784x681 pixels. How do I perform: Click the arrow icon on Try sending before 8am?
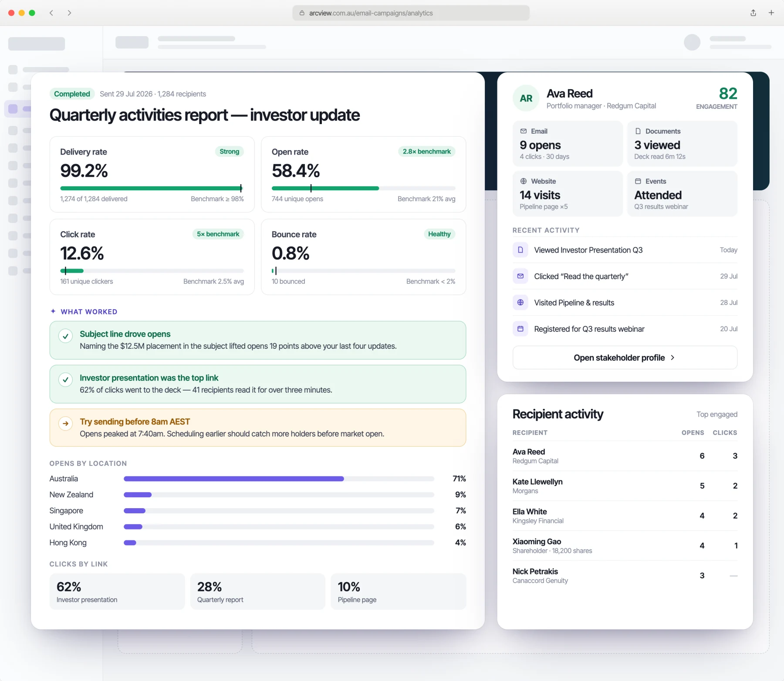(65, 423)
